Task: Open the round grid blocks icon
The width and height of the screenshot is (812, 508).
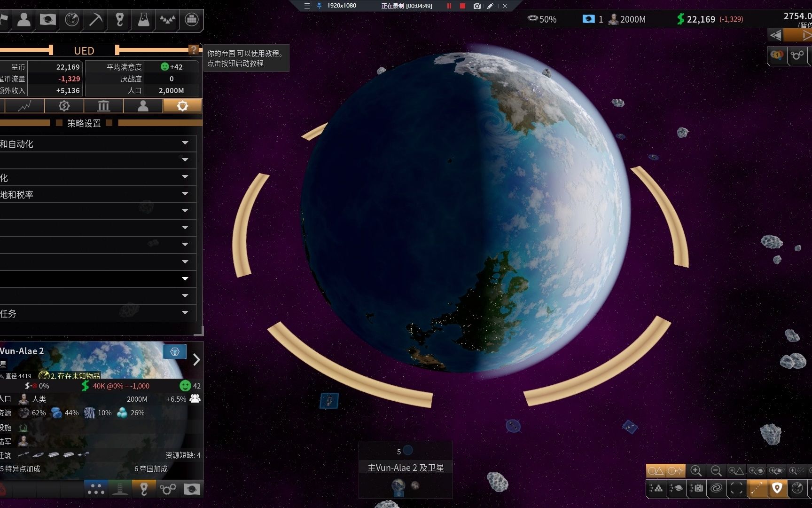Action: (192, 20)
